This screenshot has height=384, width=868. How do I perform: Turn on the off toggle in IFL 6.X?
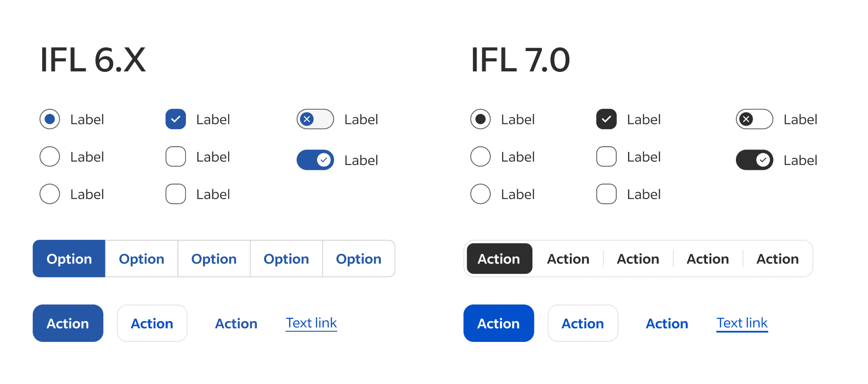[315, 119]
